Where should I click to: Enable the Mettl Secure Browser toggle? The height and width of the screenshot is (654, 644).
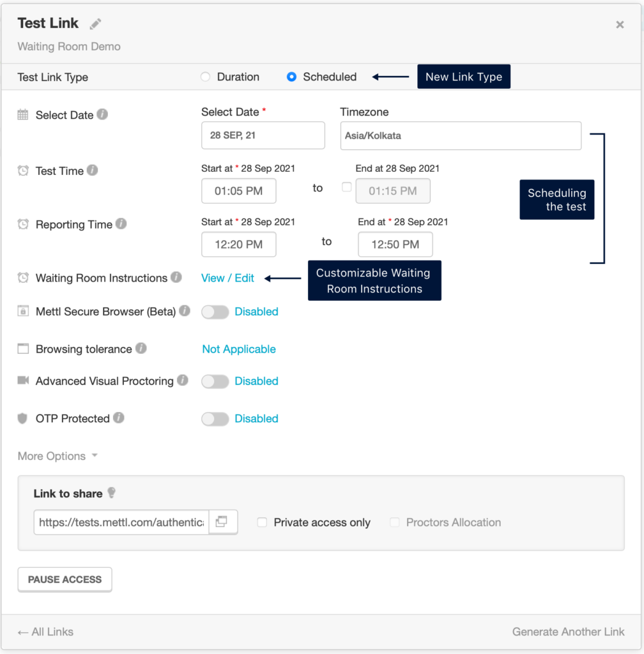point(215,312)
